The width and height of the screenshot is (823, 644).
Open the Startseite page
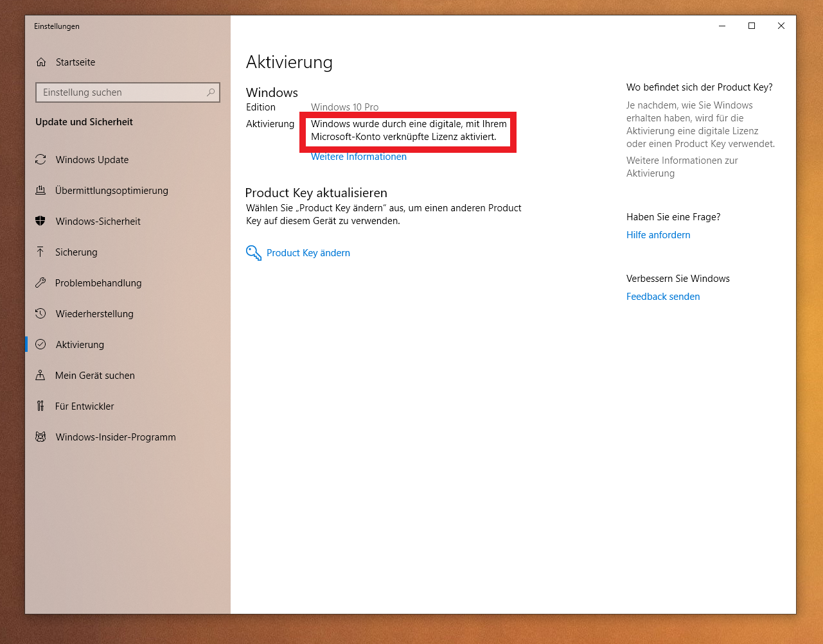(128, 62)
